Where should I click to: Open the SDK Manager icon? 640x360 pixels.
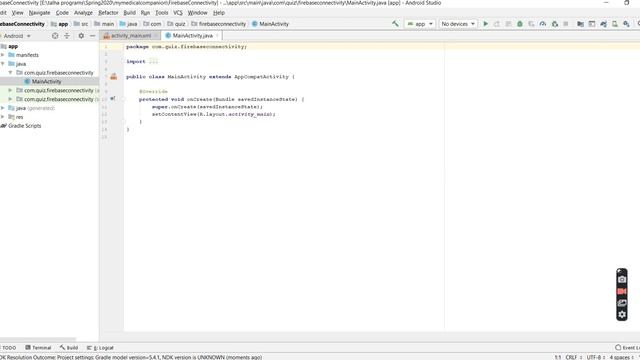pos(626,24)
